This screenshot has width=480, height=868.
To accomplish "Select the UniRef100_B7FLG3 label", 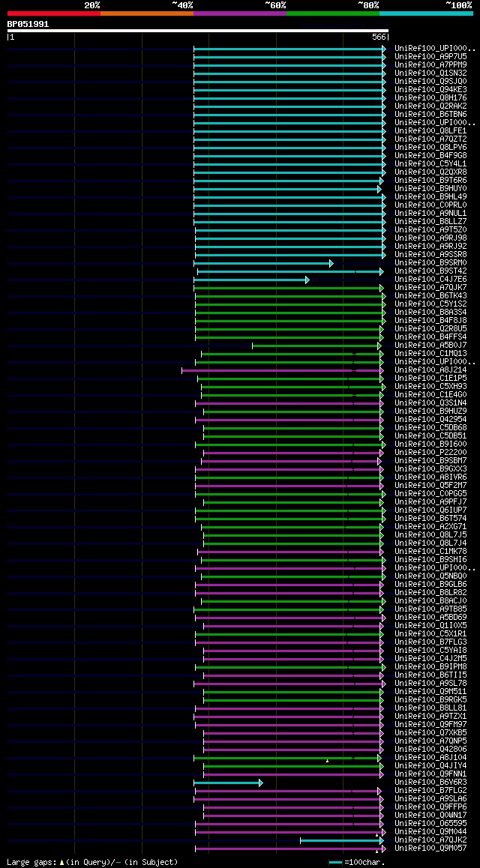I will 430,642.
